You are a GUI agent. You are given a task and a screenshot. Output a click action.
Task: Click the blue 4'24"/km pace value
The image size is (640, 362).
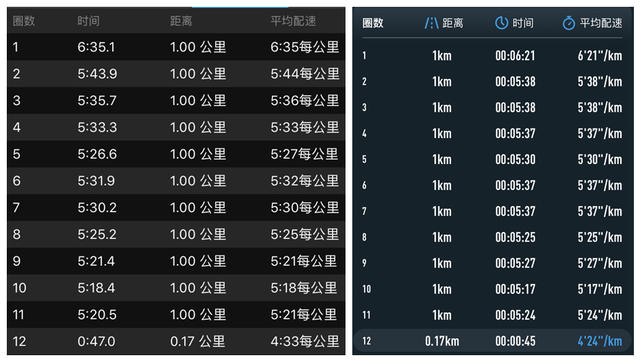(600, 341)
